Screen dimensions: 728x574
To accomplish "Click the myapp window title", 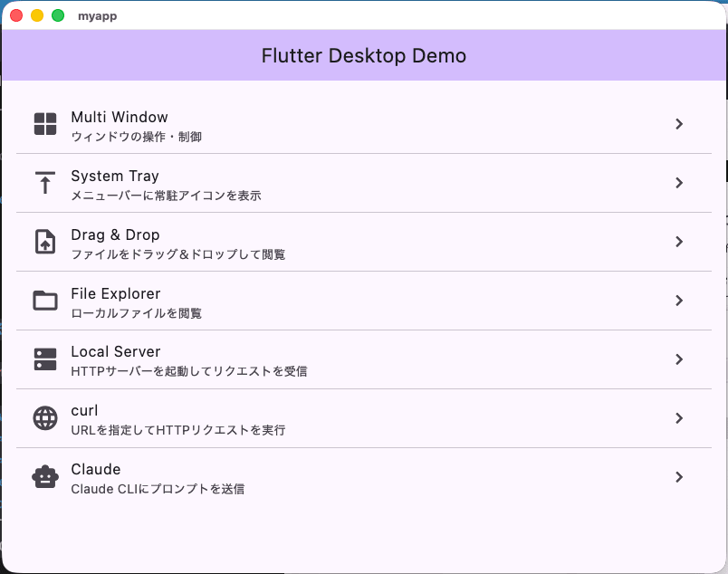I will tap(98, 15).
